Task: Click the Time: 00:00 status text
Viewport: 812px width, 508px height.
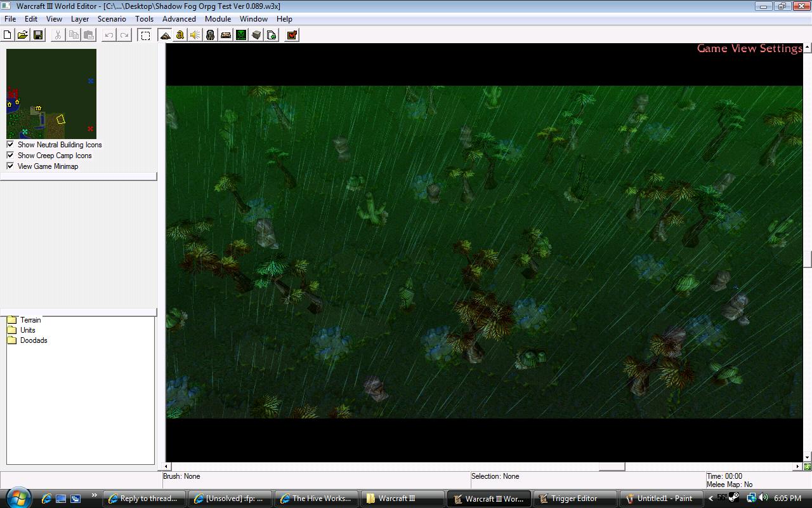Action: pyautogui.click(x=724, y=476)
